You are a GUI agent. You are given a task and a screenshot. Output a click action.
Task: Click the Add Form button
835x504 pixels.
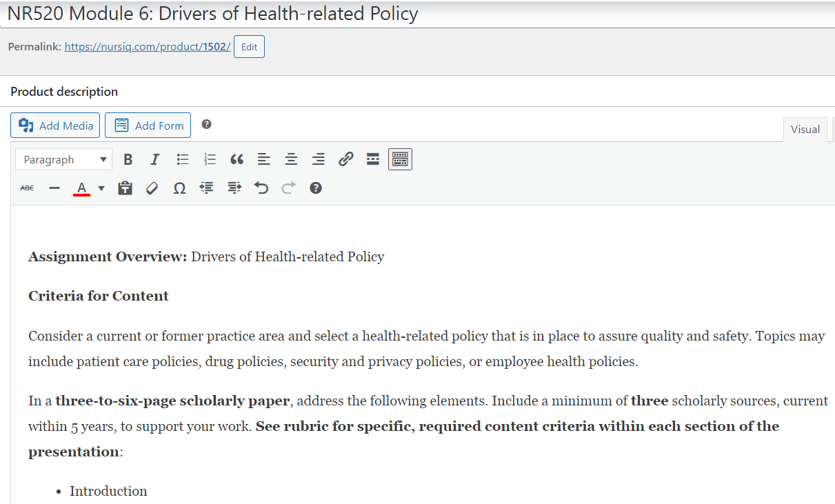148,125
